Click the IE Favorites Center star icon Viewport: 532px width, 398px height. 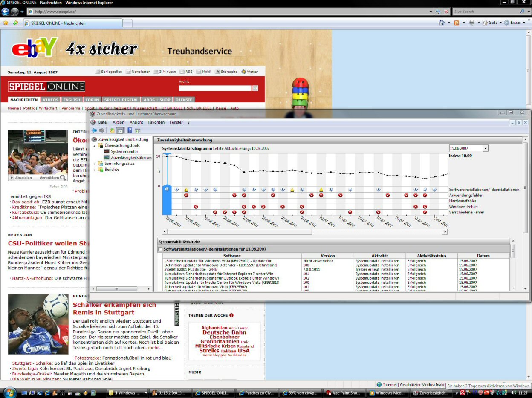click(6, 23)
